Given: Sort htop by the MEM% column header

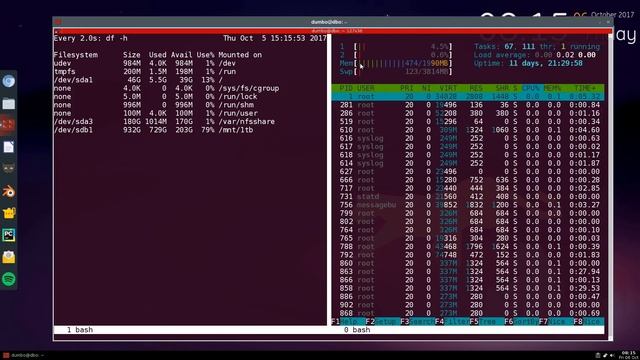Looking at the screenshot, I should [x=552, y=88].
